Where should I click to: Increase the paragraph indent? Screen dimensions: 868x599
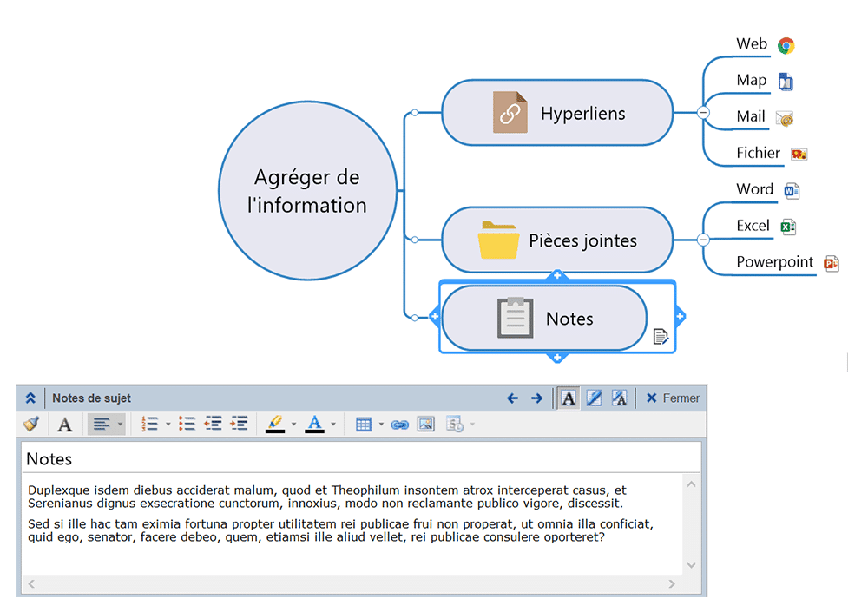[240, 424]
